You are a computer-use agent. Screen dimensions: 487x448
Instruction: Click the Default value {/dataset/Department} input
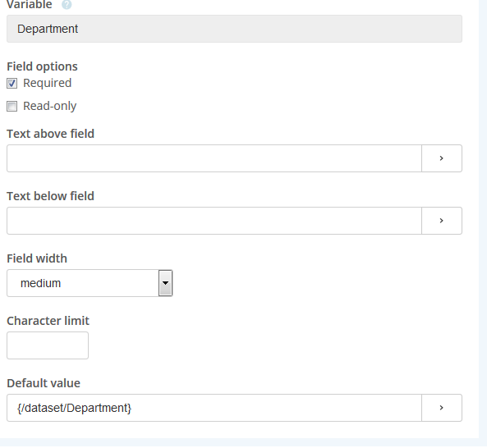[x=214, y=408]
